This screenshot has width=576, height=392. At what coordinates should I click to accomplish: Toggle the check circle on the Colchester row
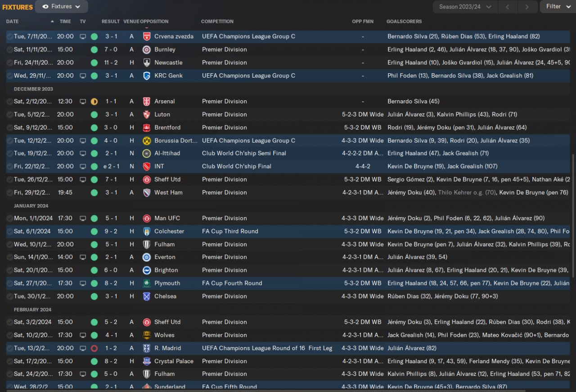click(x=10, y=232)
